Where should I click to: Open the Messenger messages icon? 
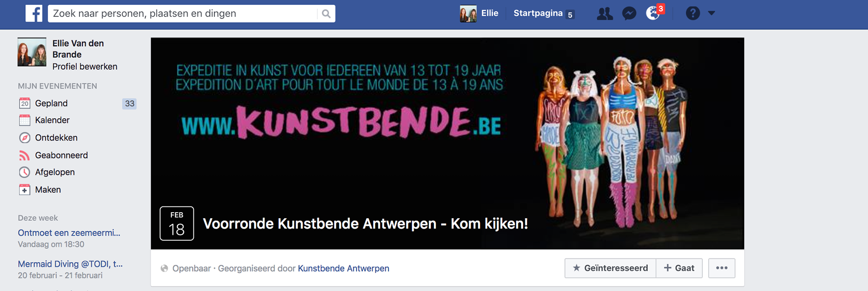coord(629,14)
